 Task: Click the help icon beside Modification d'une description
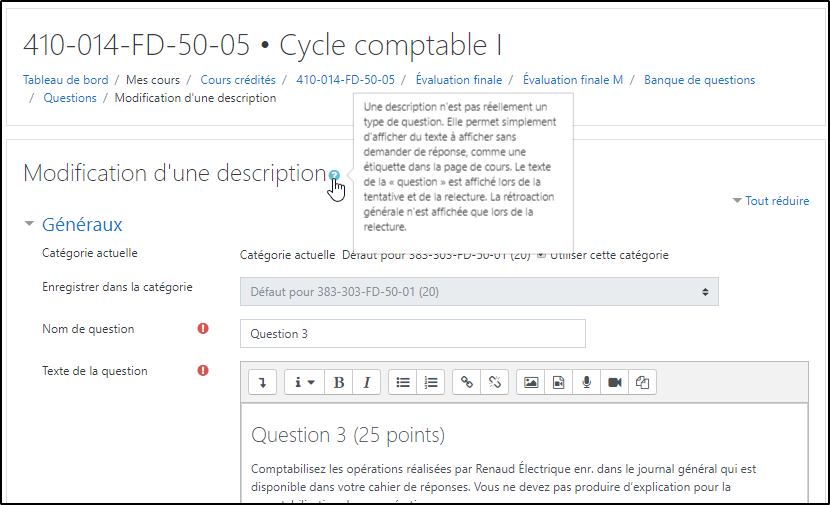click(335, 175)
